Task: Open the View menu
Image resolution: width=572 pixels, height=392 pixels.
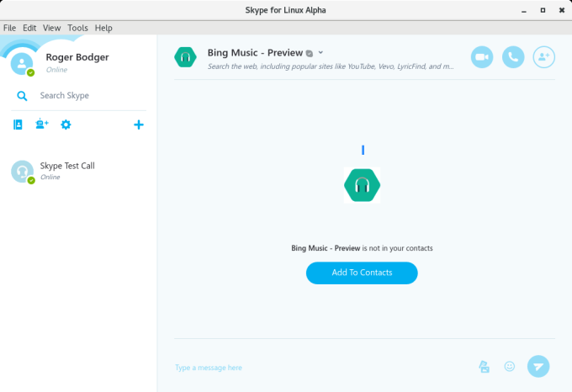Action: point(52,28)
